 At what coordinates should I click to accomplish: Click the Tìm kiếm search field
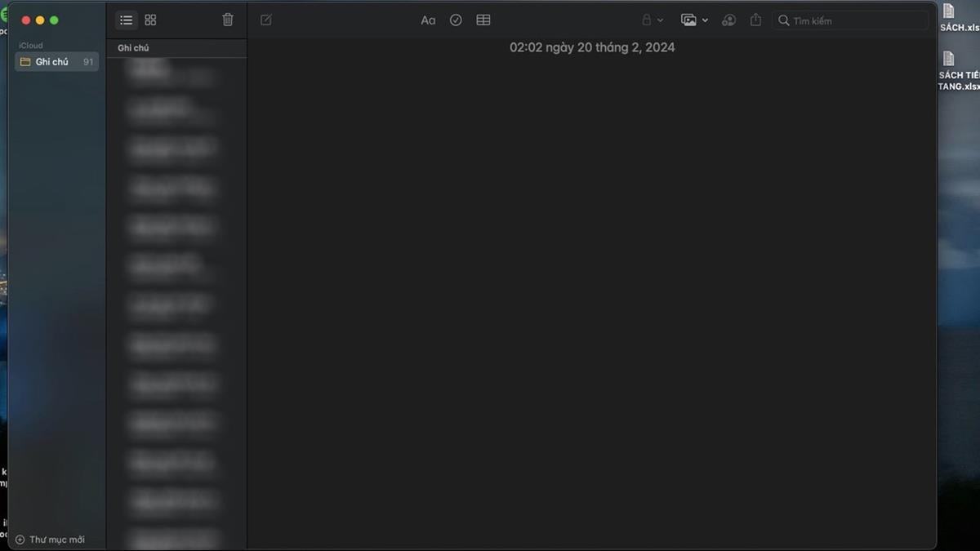point(853,20)
